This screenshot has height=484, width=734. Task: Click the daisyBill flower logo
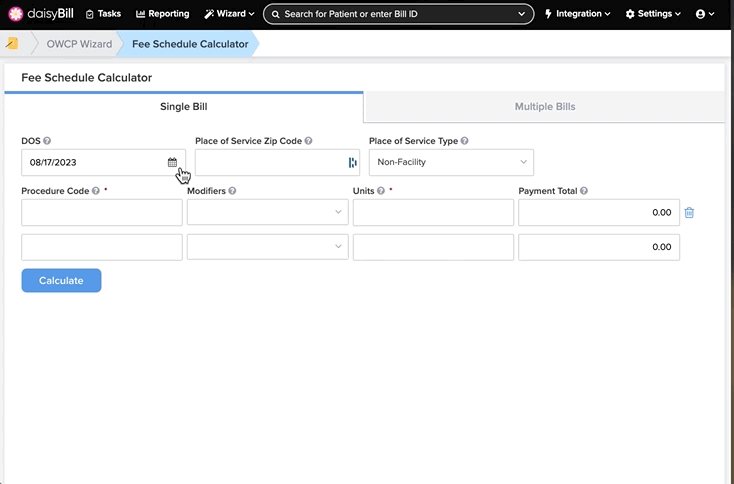tap(15, 14)
